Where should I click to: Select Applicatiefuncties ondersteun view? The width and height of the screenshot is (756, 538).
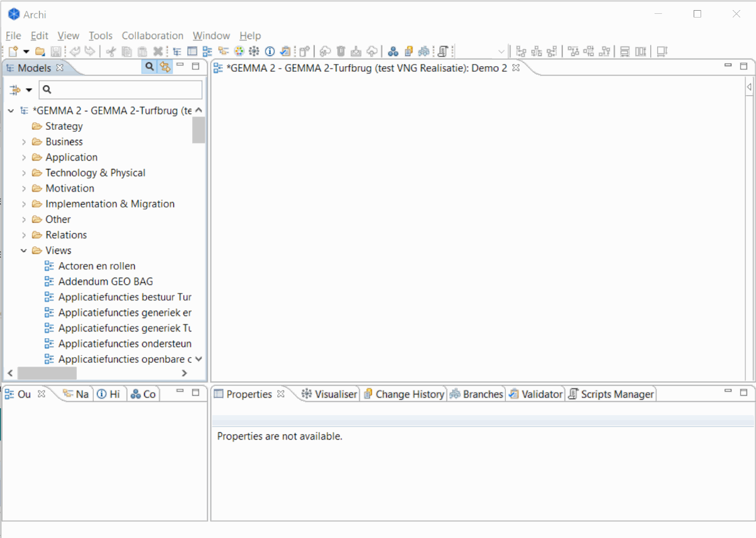(x=118, y=343)
